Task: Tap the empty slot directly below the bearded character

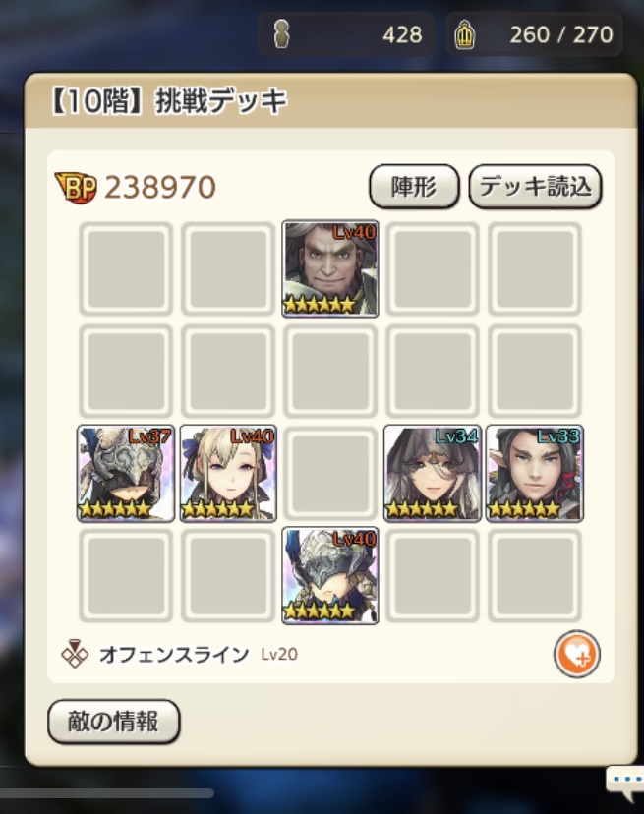Action: 329,371
